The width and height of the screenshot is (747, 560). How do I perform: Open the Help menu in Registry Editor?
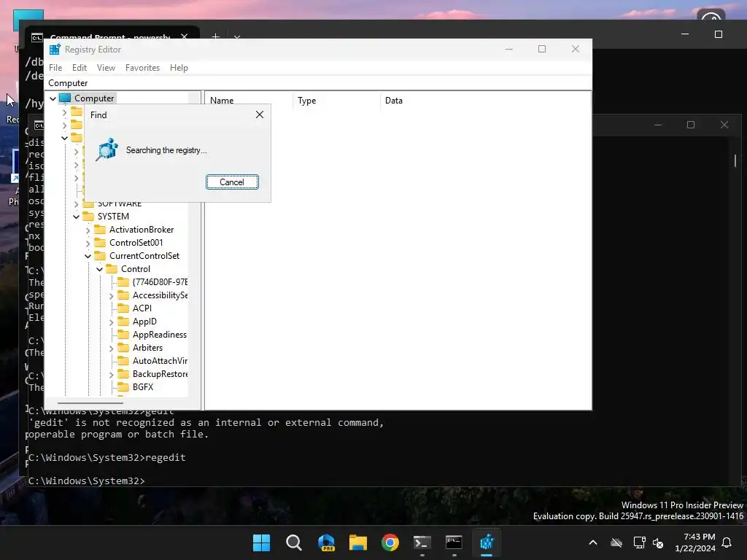(x=179, y=68)
